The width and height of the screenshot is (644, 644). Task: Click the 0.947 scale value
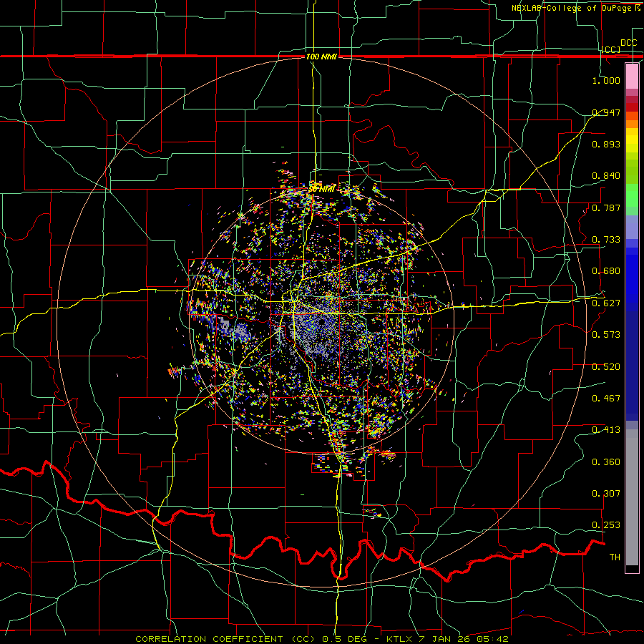pyautogui.click(x=606, y=112)
